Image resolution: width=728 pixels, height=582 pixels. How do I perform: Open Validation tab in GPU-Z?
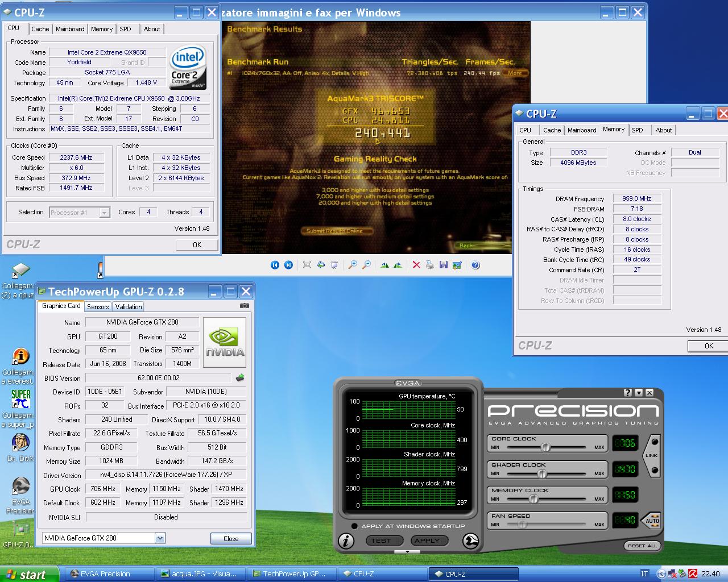tap(129, 306)
